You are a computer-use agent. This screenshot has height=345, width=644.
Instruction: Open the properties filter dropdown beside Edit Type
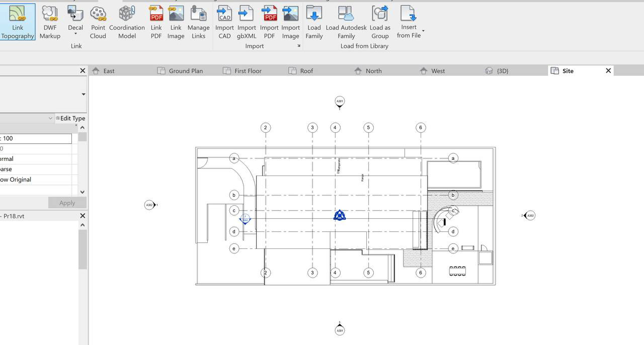click(x=50, y=118)
